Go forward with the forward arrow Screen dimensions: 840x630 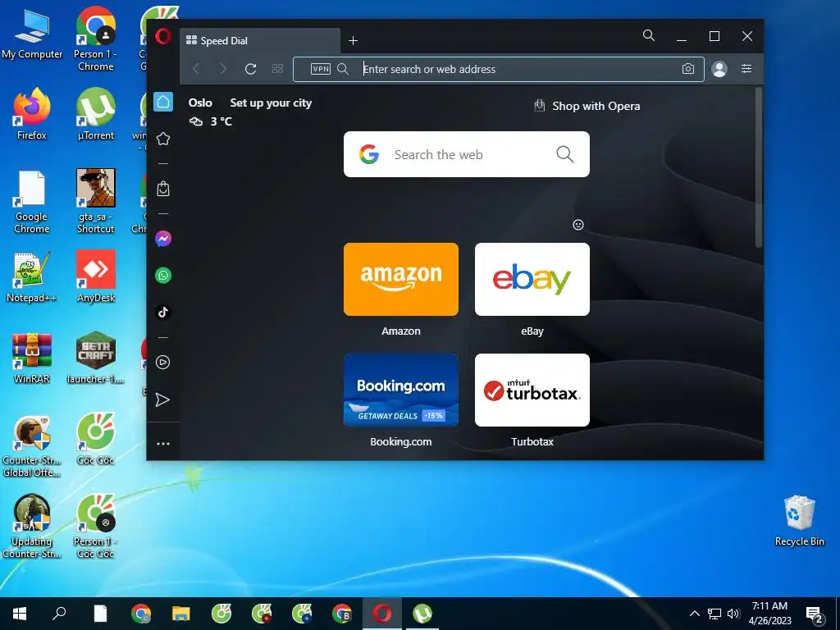[x=223, y=69]
